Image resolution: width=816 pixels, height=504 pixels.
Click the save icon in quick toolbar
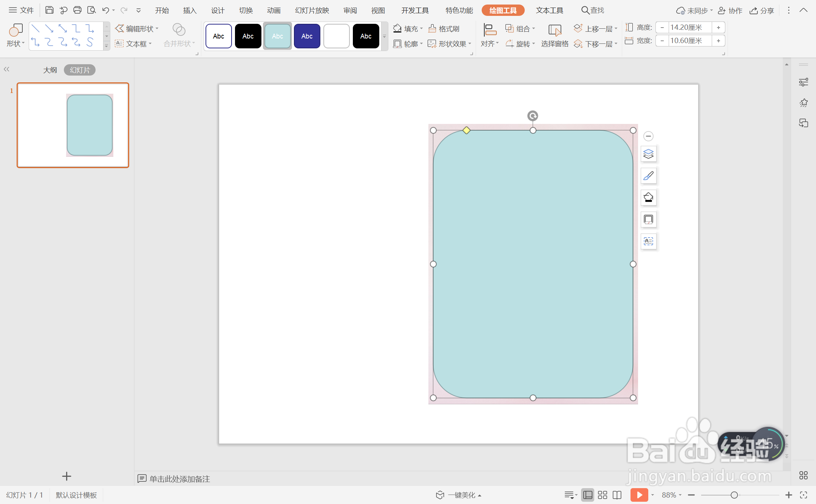[49, 10]
